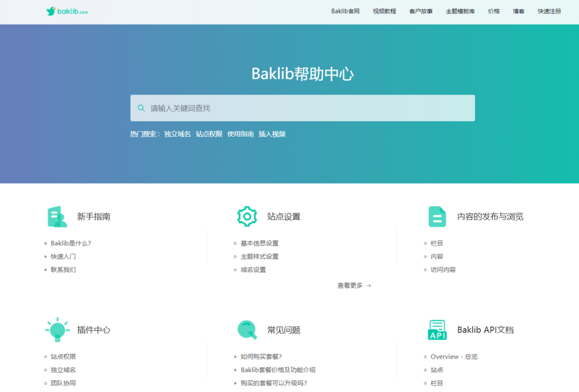579x392 pixels.
Task: Open question 购买的套餐可以升级吗?
Action: (273, 383)
